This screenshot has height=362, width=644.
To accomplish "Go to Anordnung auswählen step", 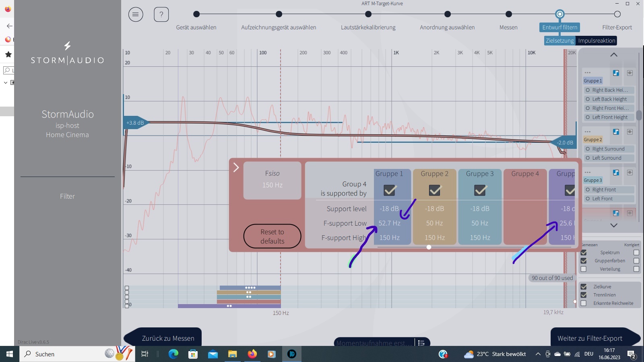I will pyautogui.click(x=448, y=14).
